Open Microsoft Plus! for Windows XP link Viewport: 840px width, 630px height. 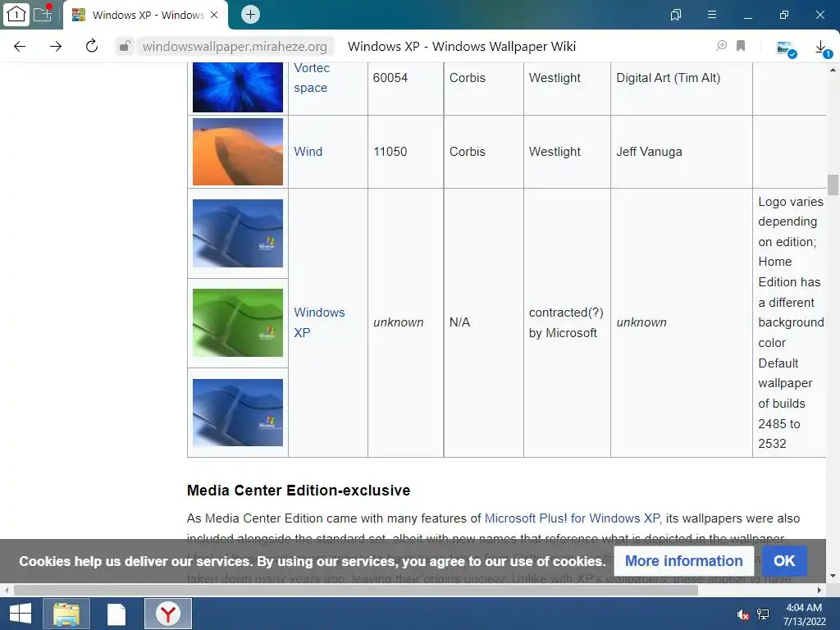coord(573,518)
